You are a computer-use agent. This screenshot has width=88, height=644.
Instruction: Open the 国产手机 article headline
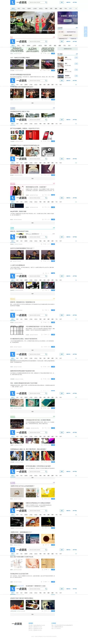(25, 128)
